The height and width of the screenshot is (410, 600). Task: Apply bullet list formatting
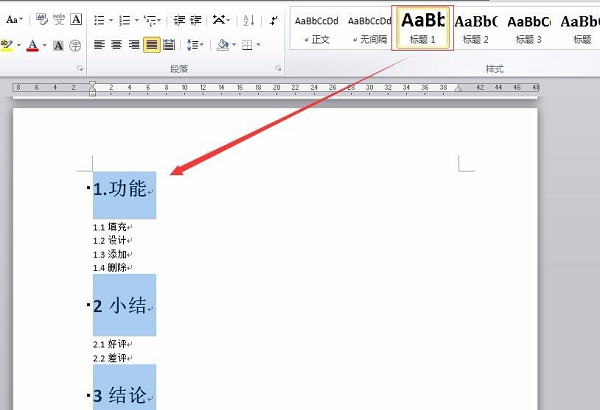[99, 20]
